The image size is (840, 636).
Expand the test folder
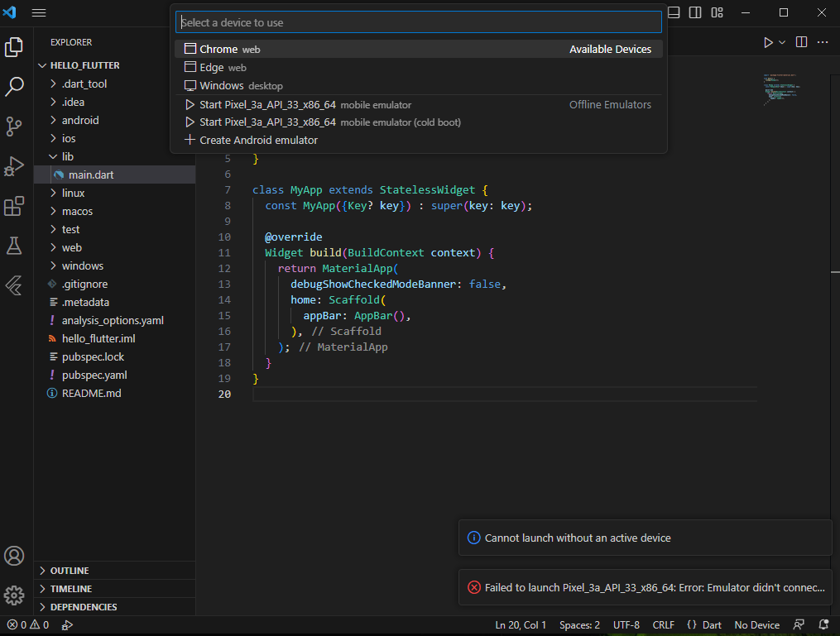pos(115,229)
